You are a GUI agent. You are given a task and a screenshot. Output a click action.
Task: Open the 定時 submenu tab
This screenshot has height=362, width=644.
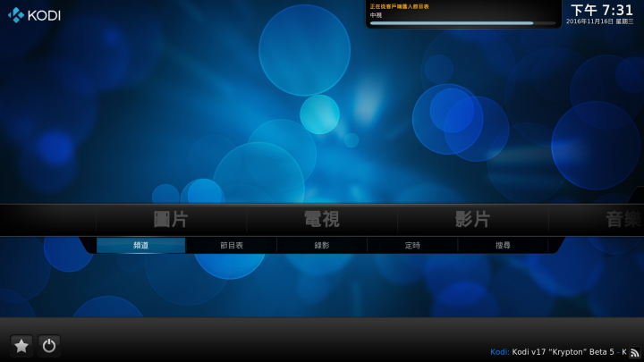click(x=412, y=246)
